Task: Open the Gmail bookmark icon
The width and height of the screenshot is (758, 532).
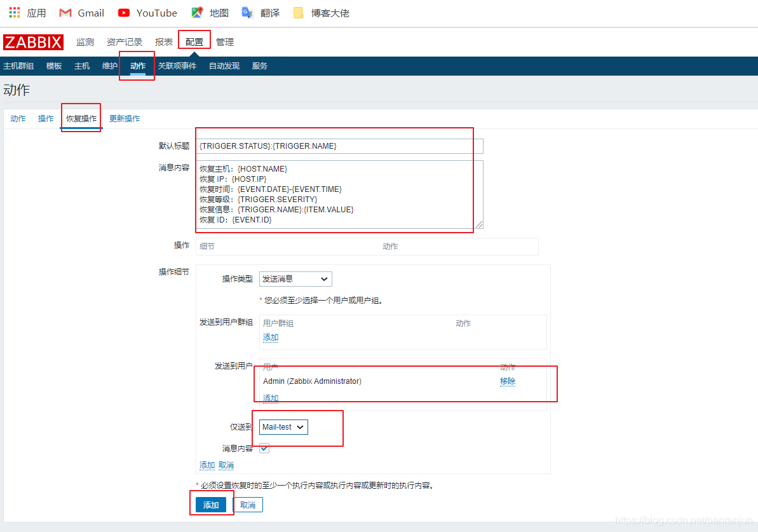Action: (65, 13)
